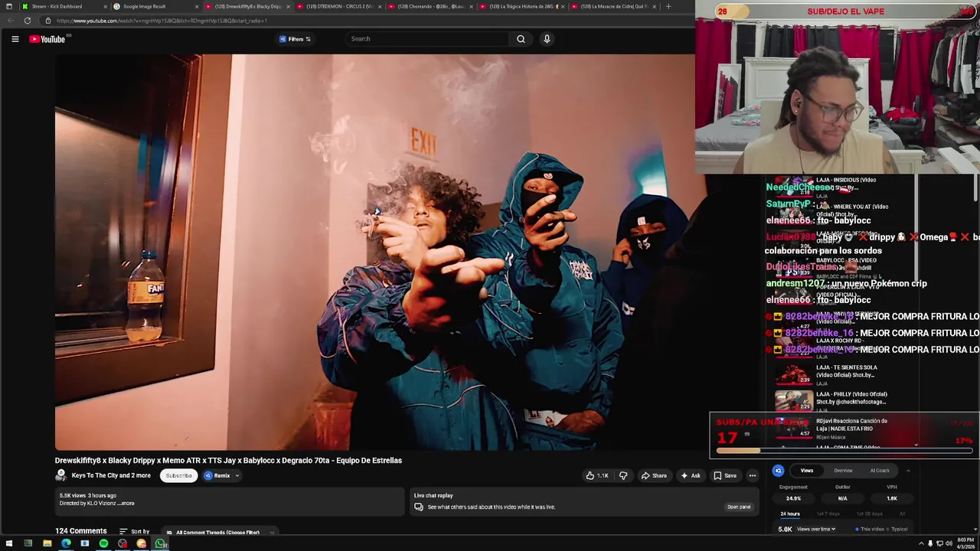The image size is (980, 551).
Task: Open the clock showing 8:03 PM
Action: click(965, 543)
